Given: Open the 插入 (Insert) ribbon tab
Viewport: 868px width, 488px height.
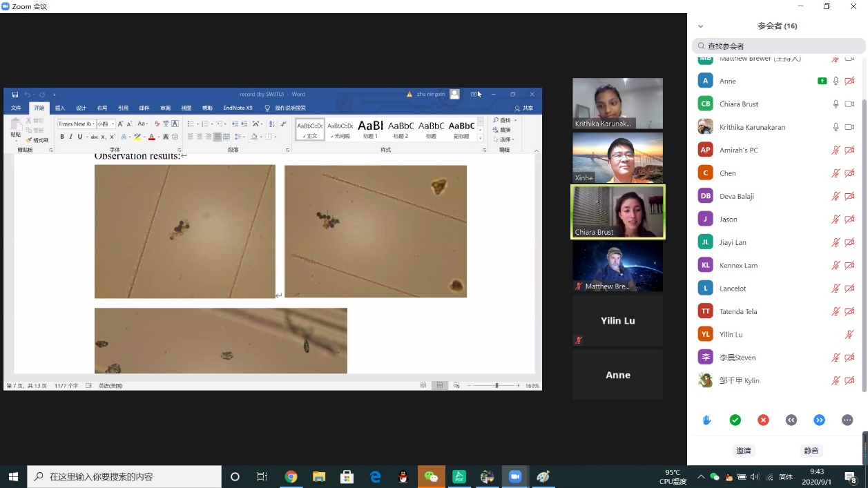Looking at the screenshot, I should pyautogui.click(x=60, y=108).
